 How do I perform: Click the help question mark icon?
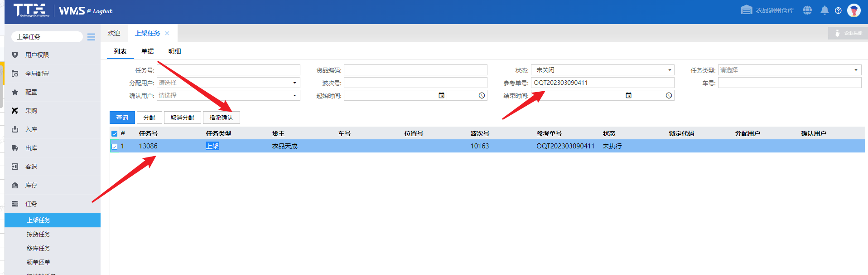click(x=838, y=10)
